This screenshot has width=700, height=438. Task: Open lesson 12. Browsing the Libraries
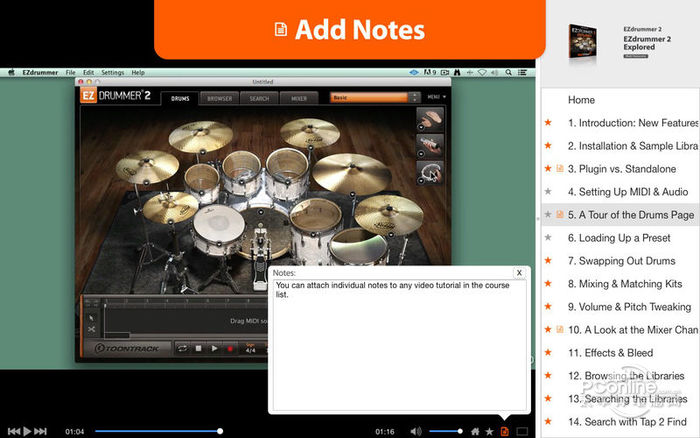[626, 376]
